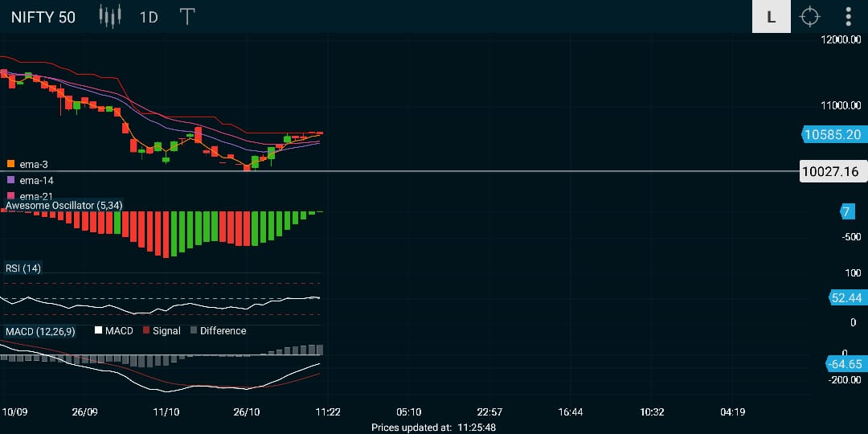Select the purple ema-14 legend swatch
This screenshot has height=434, width=868.
tap(10, 180)
